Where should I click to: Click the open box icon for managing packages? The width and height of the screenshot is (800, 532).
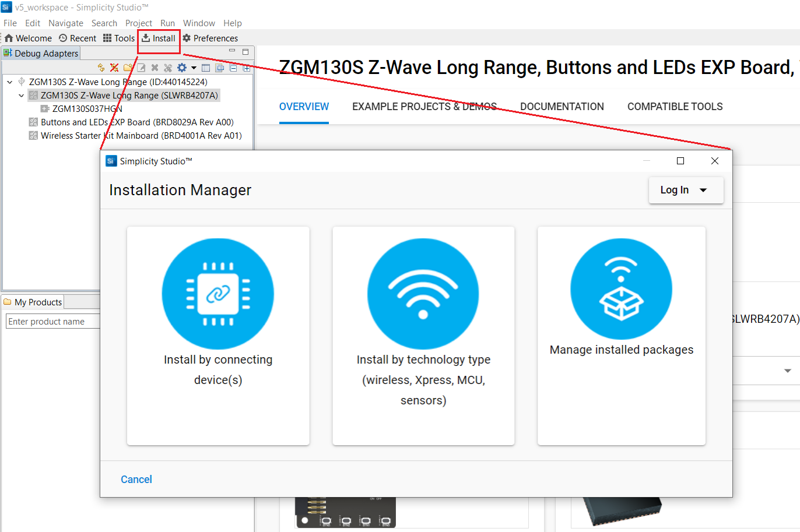pos(622,289)
